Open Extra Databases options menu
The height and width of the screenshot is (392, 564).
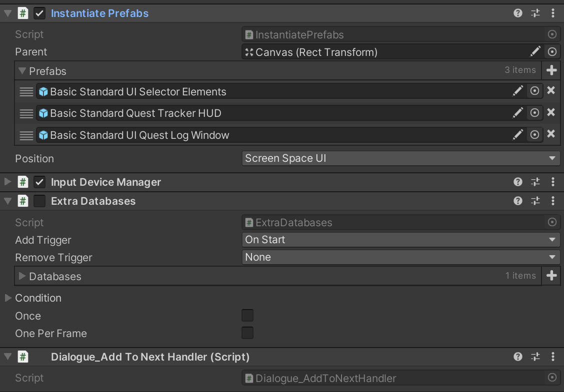point(552,201)
